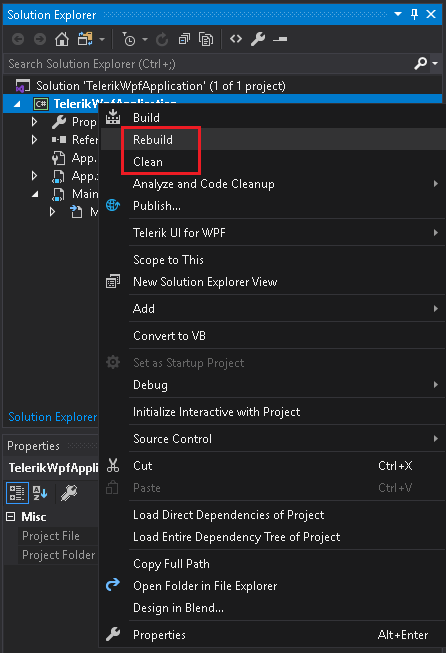Click the Search Solution Explorer field
This screenshot has width=446, height=653.
pos(208,64)
